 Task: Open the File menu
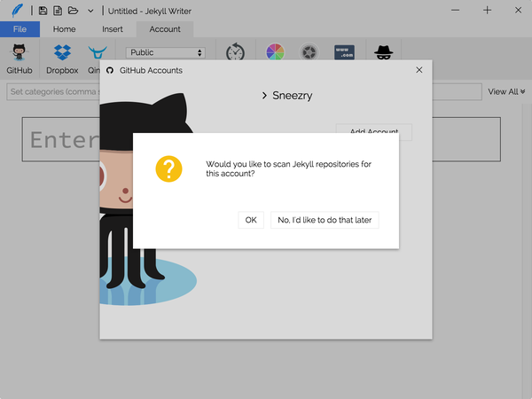click(x=20, y=29)
